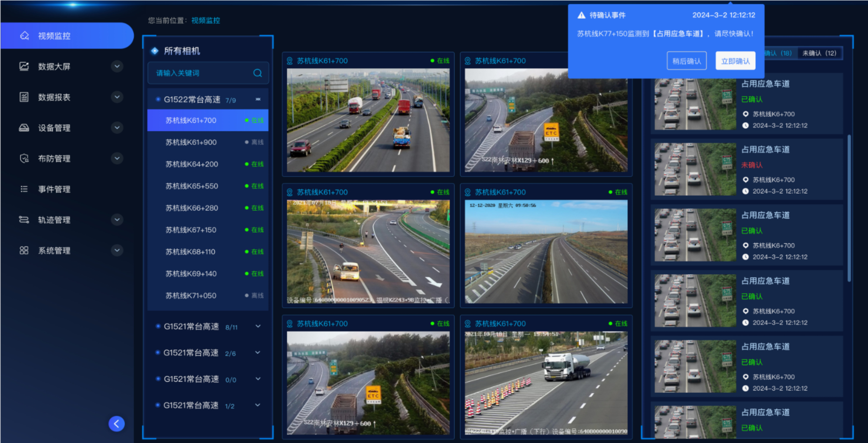Screen dimensions: 868x443
Task: Expand the 布防管理 submenu chevron
Action: 117,158
